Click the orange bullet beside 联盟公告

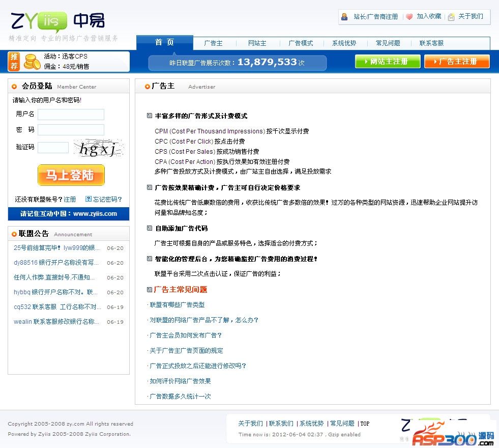coord(14,234)
